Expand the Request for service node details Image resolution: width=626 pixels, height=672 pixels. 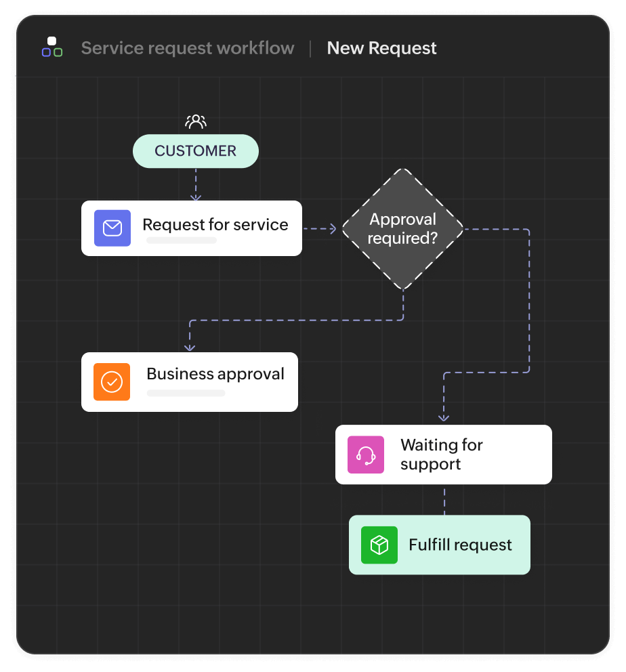pyautogui.click(x=215, y=224)
